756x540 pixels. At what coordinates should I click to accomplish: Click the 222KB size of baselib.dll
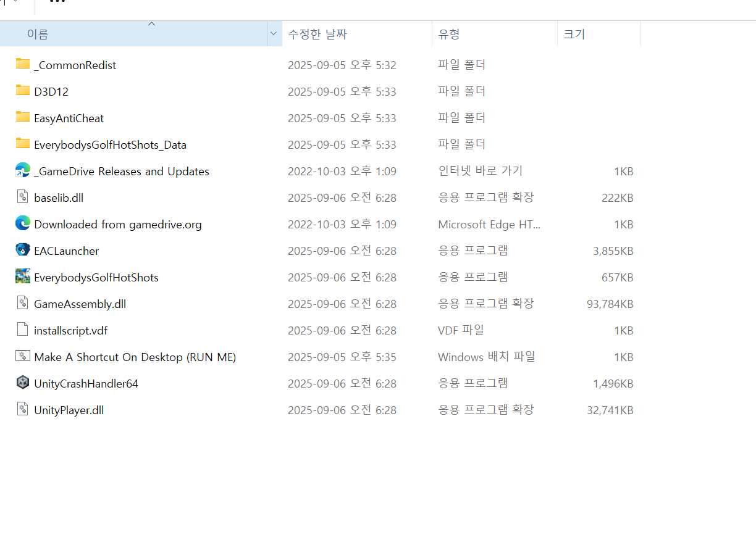pos(617,197)
